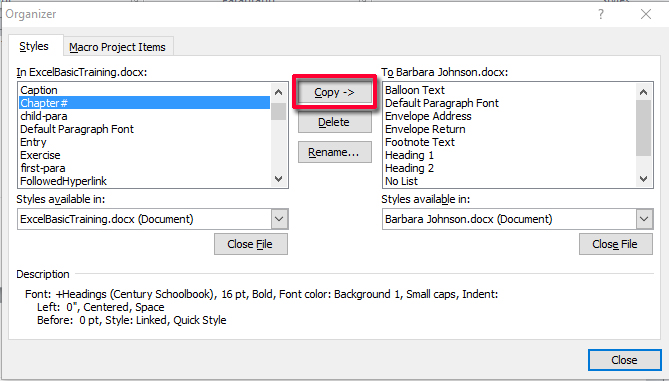
Task: Click scroll down arrow in left styles list
Action: pyautogui.click(x=279, y=179)
